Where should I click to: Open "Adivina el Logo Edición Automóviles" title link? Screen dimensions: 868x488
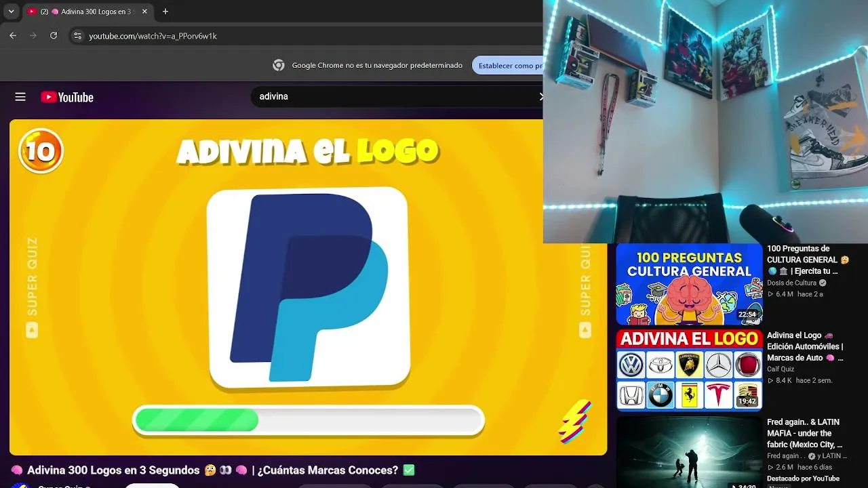806,346
